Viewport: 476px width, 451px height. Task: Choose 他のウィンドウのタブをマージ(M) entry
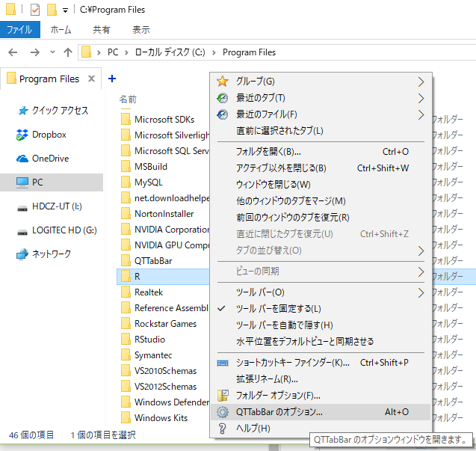coord(321,201)
